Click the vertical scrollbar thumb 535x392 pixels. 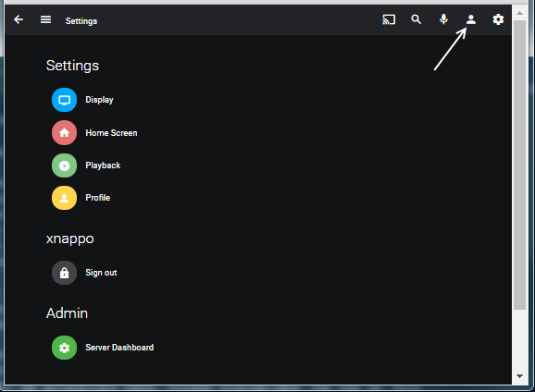(x=519, y=165)
